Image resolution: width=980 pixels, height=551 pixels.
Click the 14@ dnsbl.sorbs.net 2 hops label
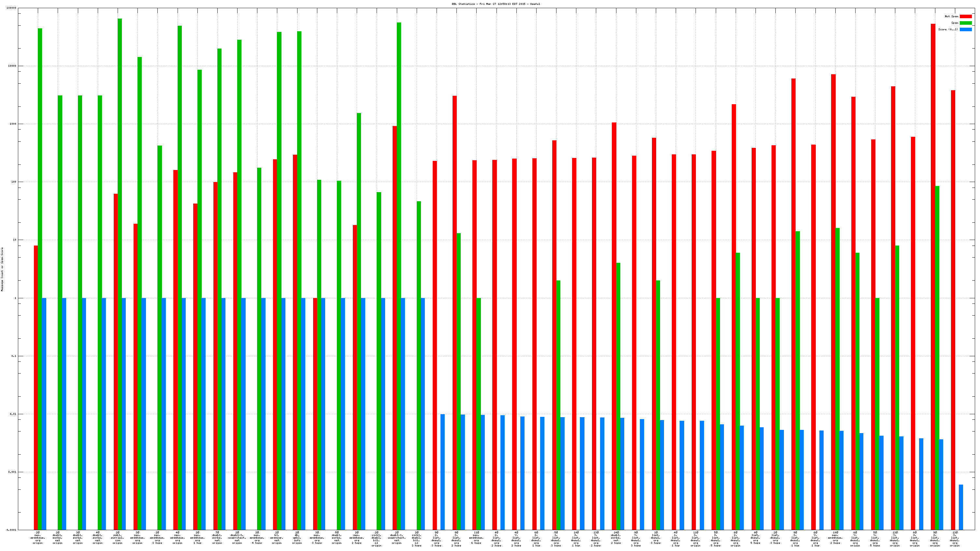pyautogui.click(x=615, y=538)
